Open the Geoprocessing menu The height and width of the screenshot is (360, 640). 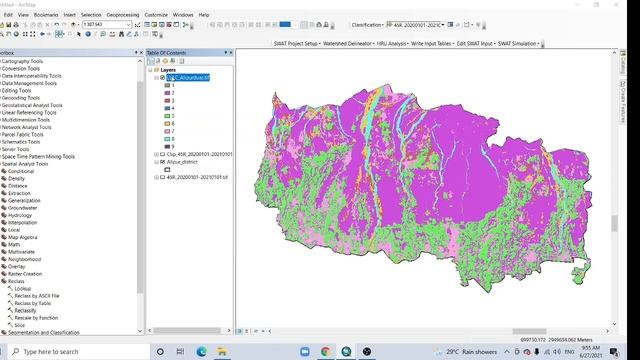[123, 15]
